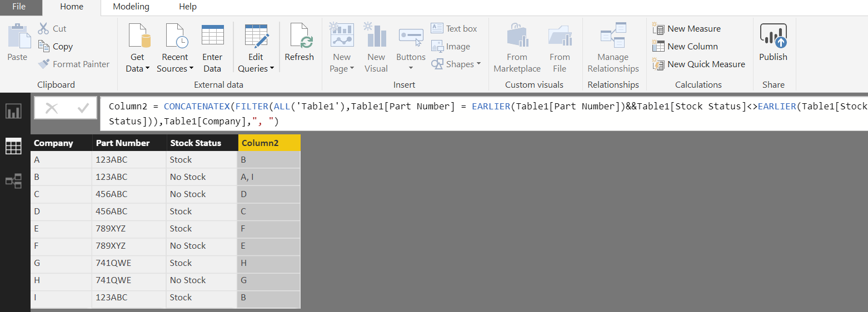Switch to the Modeling tab
868x312 pixels.
[x=131, y=7]
